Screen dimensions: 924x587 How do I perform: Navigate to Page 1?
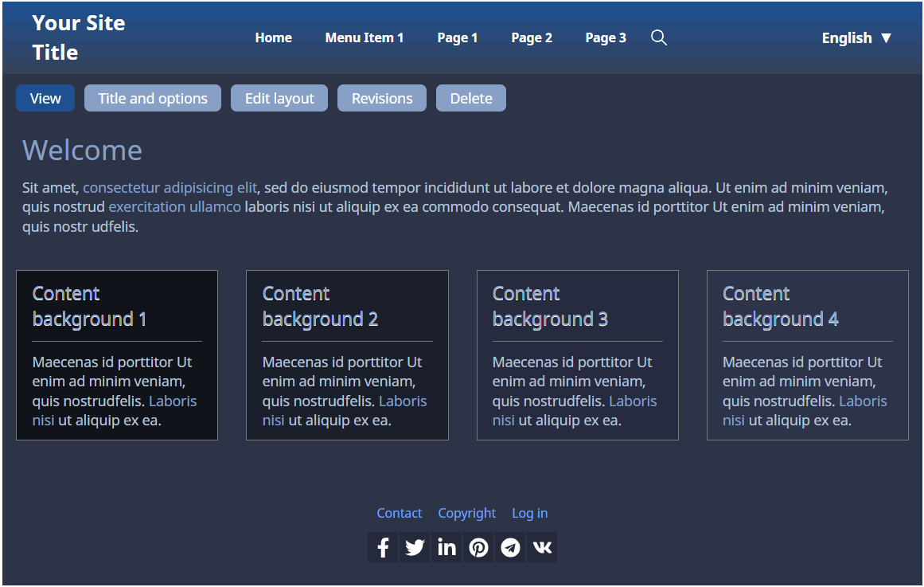(458, 37)
